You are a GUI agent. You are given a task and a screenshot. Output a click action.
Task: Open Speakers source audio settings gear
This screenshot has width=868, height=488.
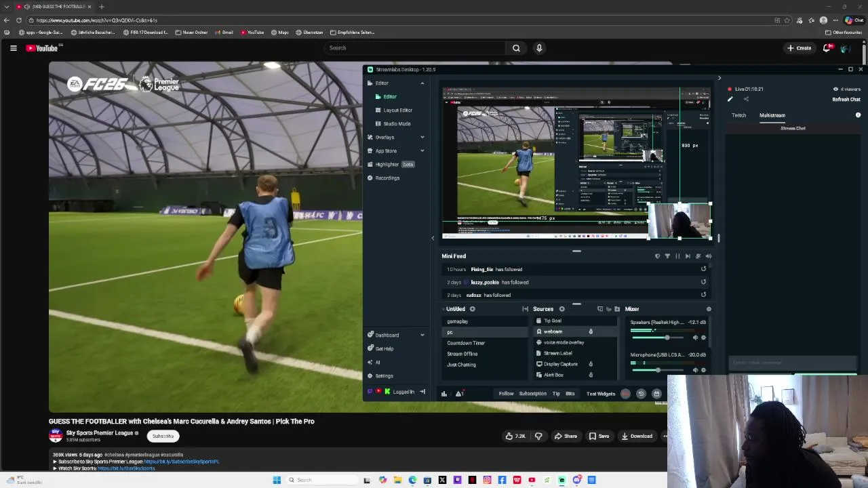(x=704, y=338)
